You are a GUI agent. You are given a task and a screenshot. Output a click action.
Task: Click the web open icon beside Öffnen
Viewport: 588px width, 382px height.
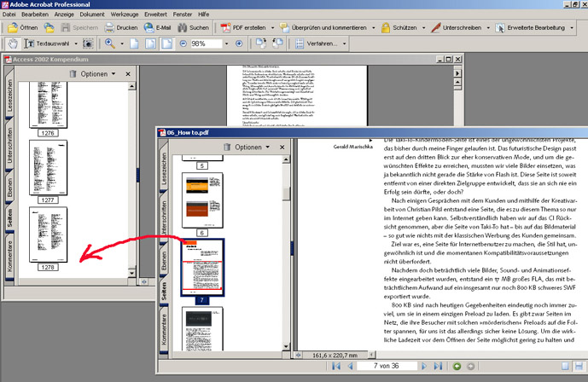pyautogui.click(x=49, y=28)
